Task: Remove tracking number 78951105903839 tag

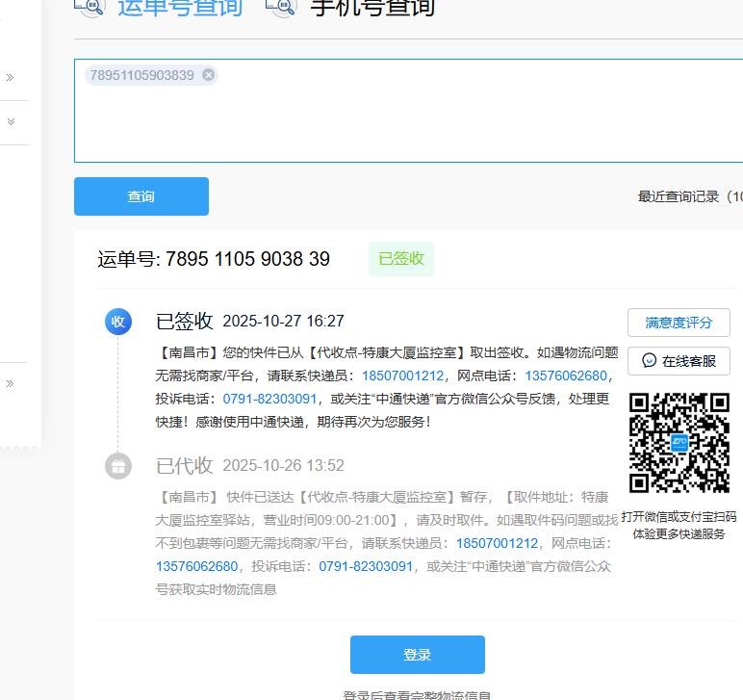Action: (208, 75)
